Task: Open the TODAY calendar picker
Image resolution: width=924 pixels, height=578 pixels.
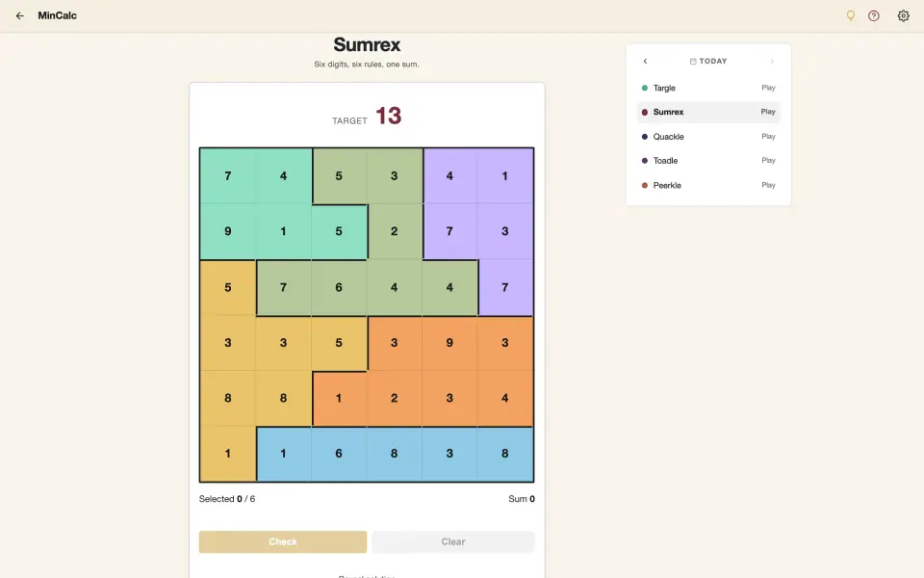Action: point(708,62)
